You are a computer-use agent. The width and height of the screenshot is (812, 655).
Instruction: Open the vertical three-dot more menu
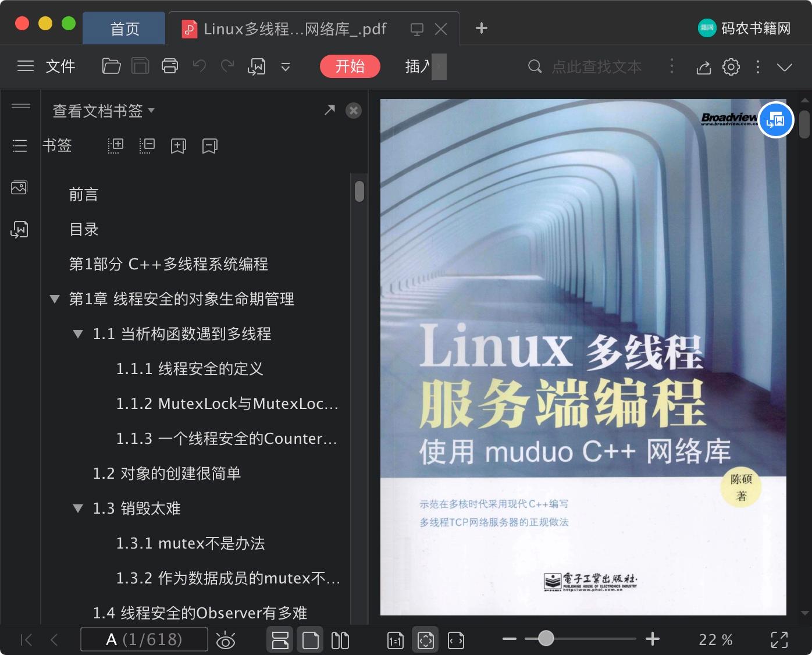pos(757,67)
